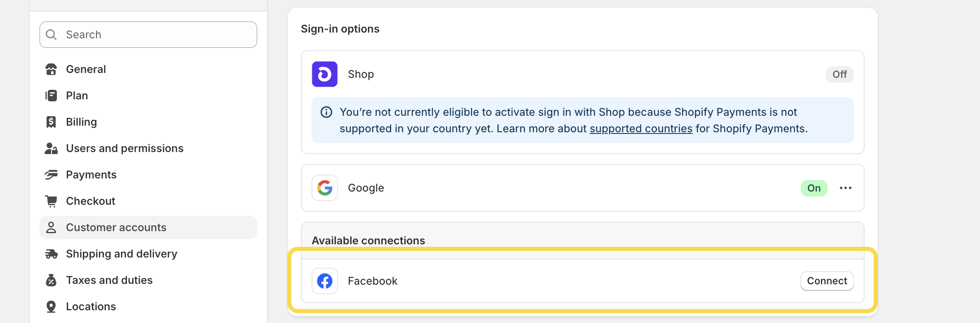980x323 pixels.
Task: Toggle the Customer accounts sidebar entry
Action: point(116,227)
